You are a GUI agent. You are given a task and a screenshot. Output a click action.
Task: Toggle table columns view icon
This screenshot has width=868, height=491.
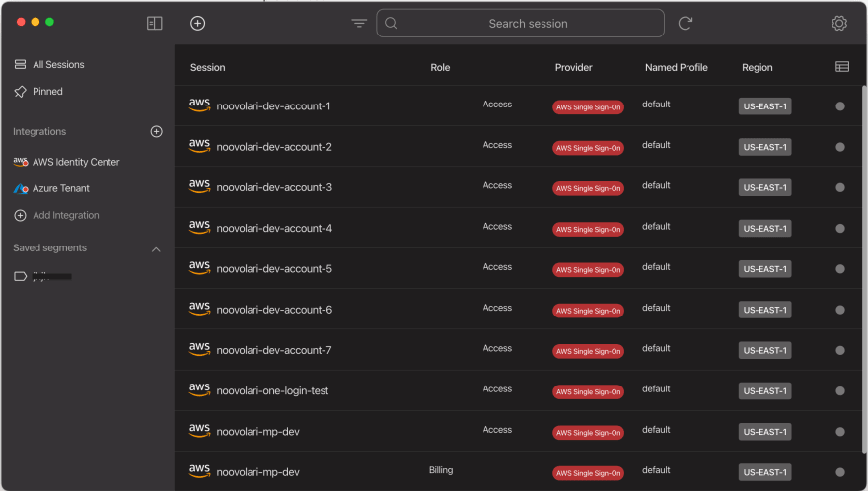coord(842,67)
